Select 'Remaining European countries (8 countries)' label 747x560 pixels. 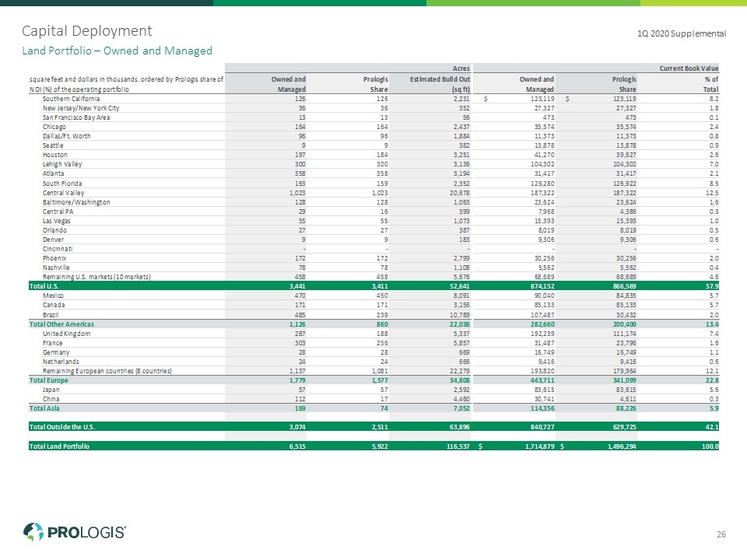[x=107, y=371]
